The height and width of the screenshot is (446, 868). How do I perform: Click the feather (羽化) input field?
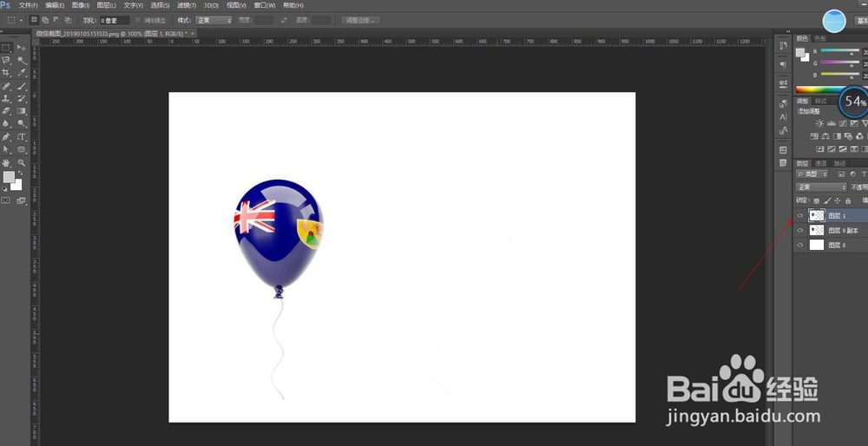point(115,21)
